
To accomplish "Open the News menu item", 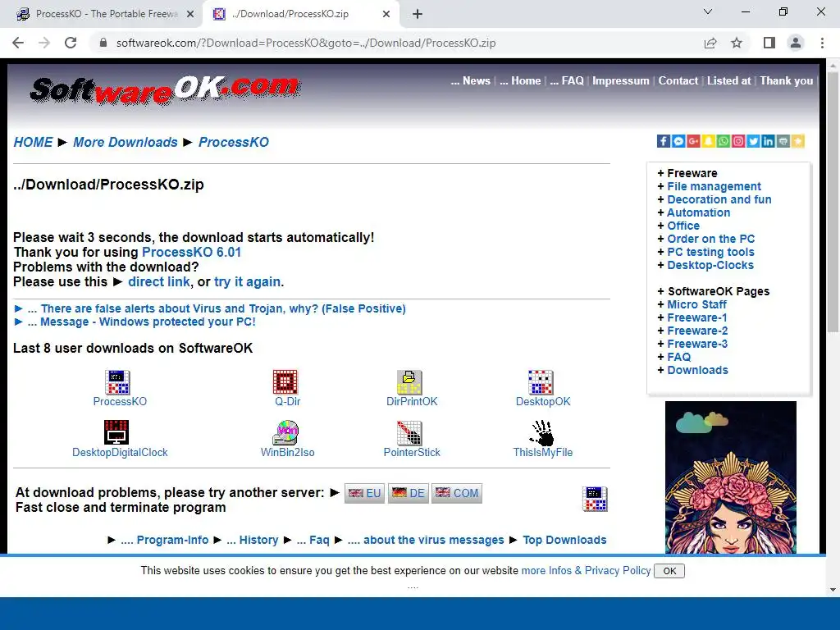I will point(470,81).
